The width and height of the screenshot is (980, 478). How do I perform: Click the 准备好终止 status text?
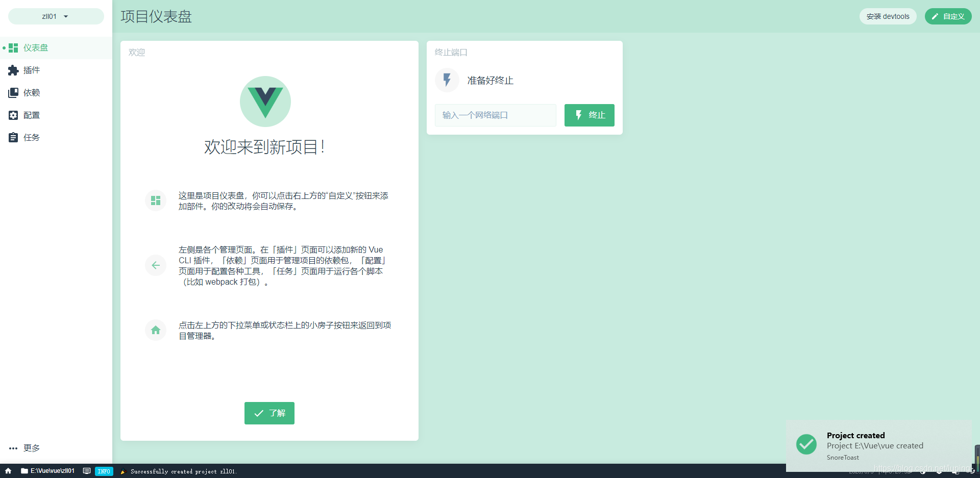[x=491, y=81]
